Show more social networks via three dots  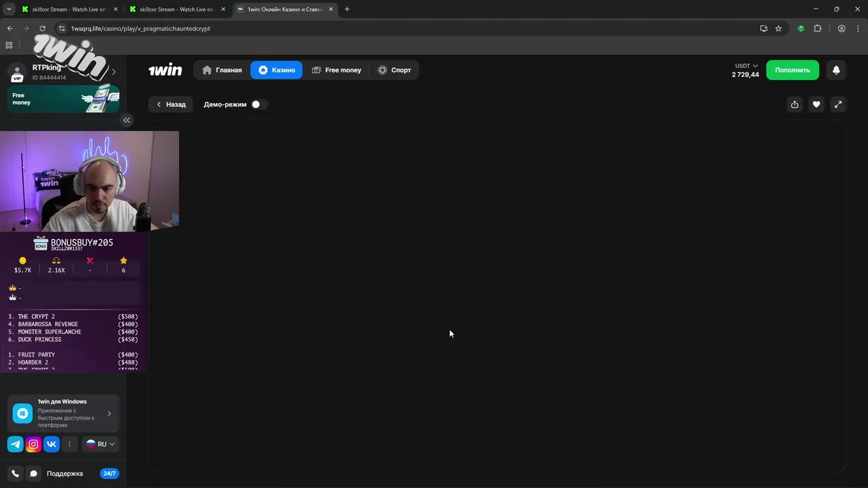(x=69, y=445)
